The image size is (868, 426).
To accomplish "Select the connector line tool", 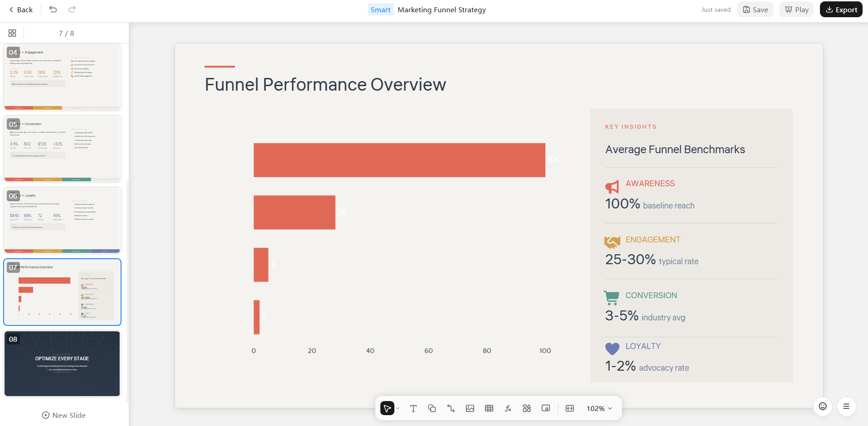I will 451,408.
